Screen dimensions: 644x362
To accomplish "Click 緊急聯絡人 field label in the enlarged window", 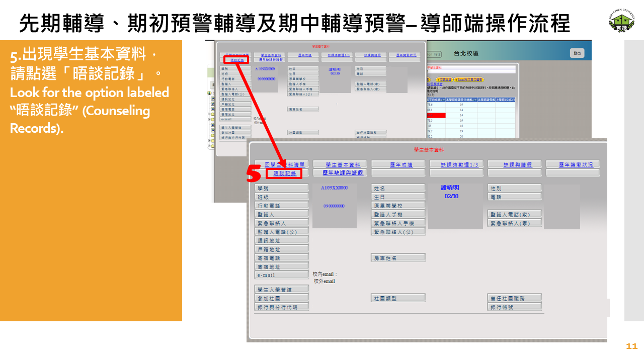I will click(282, 223).
